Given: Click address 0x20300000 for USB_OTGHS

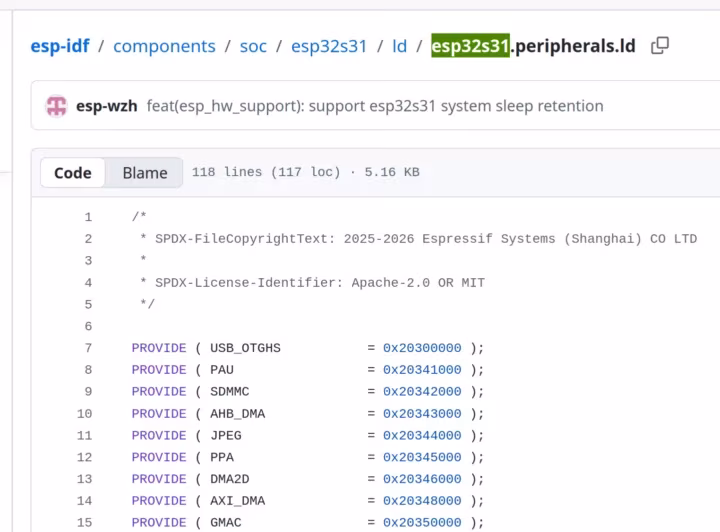Looking at the screenshot, I should 422,348.
